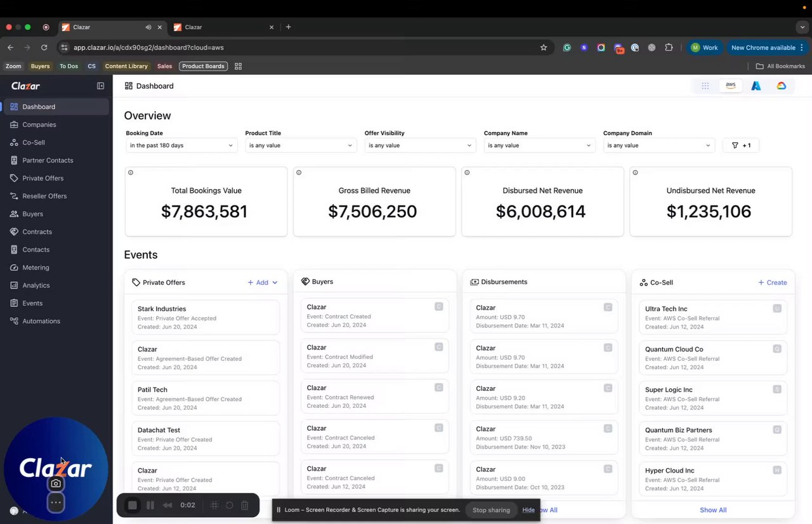
Task: Stop the Loom recording
Action: click(133, 506)
